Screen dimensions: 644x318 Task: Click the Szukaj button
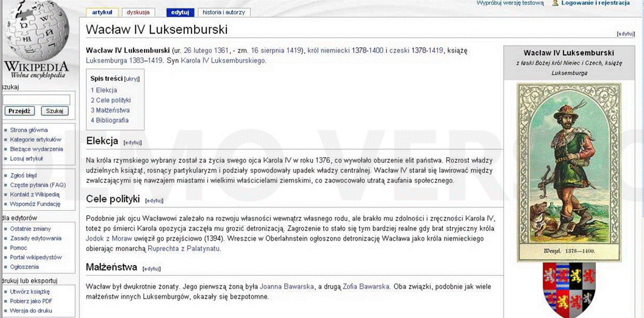(55, 111)
